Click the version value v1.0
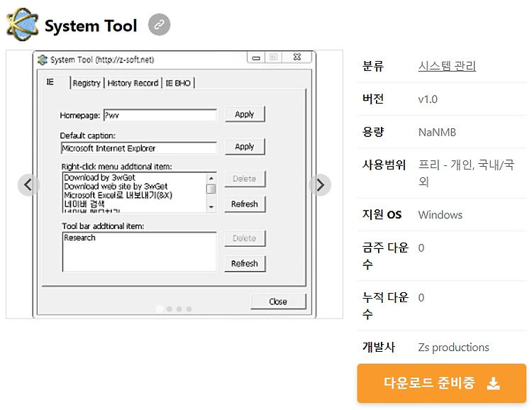Image resolution: width=532 pixels, height=410 pixels. point(428,99)
